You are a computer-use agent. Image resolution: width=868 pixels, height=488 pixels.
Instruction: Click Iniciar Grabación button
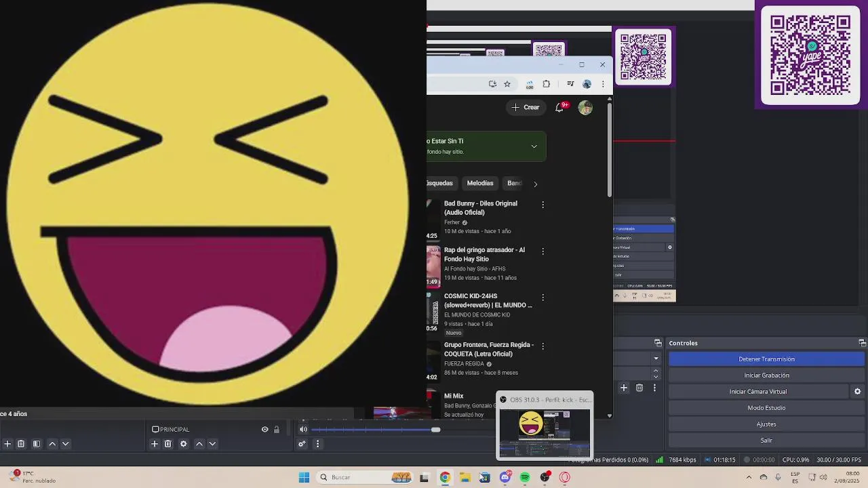click(x=766, y=375)
